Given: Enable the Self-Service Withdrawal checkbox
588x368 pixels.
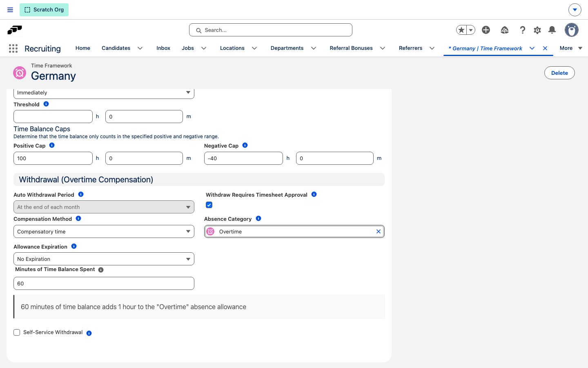Looking at the screenshot, I should [x=17, y=332].
